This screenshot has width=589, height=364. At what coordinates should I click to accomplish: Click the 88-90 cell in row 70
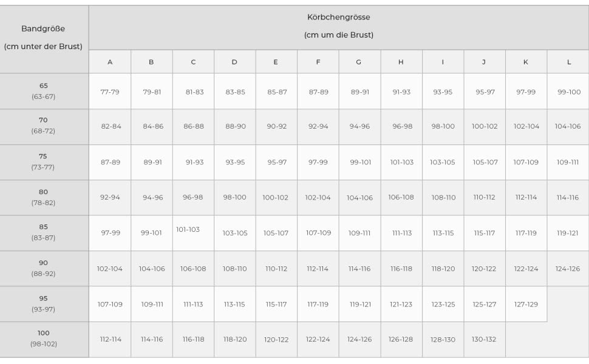234,126
